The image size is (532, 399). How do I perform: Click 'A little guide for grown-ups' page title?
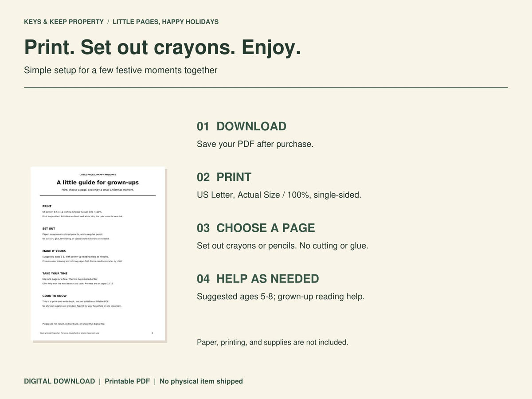coord(98,182)
